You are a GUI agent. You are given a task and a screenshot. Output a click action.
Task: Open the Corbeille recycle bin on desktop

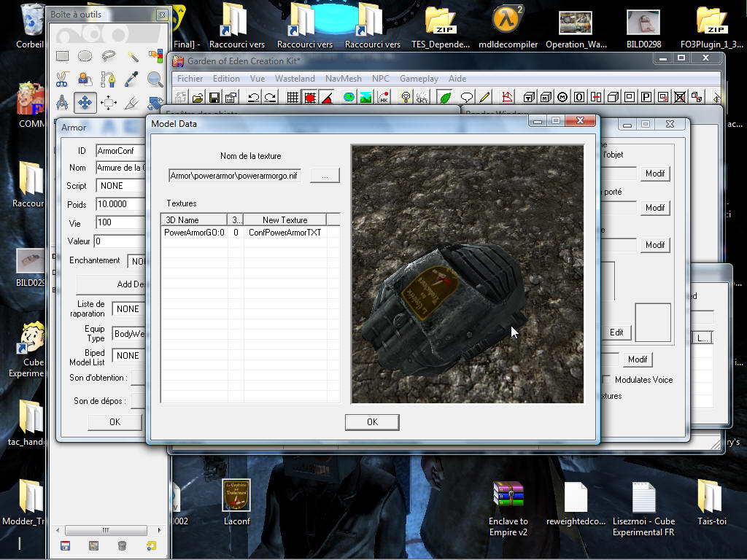31,26
